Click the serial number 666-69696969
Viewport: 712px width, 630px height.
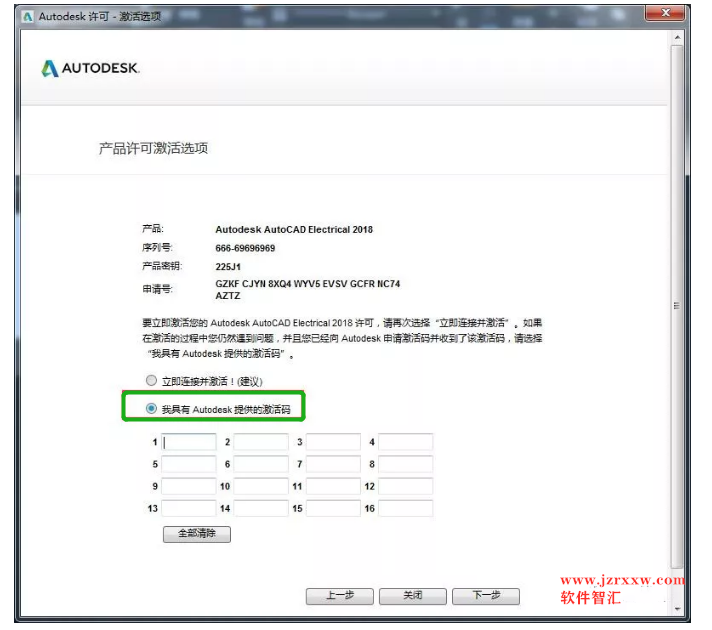(245, 248)
